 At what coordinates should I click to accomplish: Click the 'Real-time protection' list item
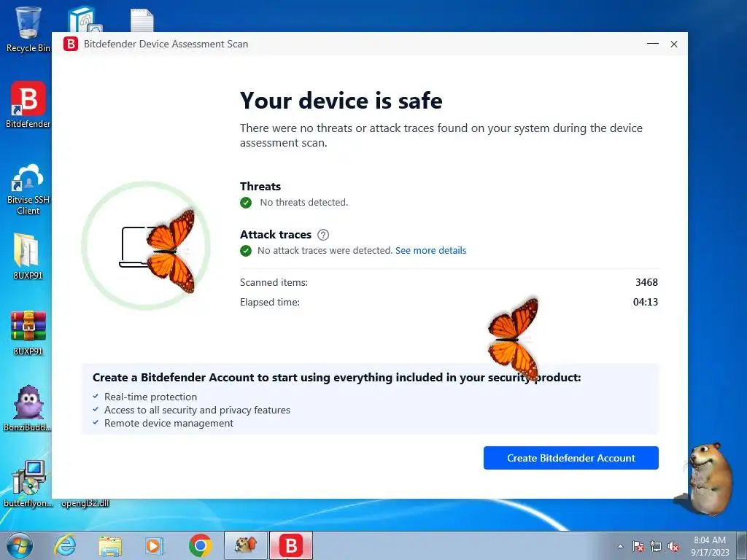click(150, 397)
